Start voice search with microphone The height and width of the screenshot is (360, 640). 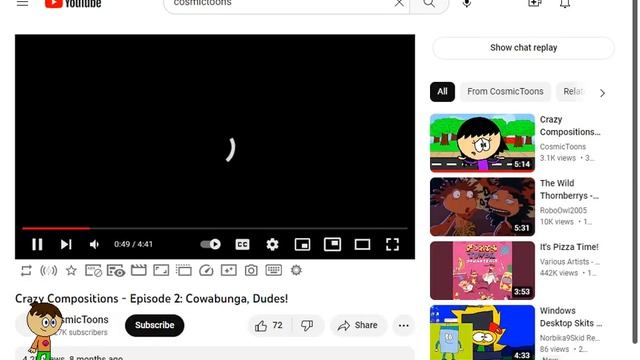(x=467, y=3)
